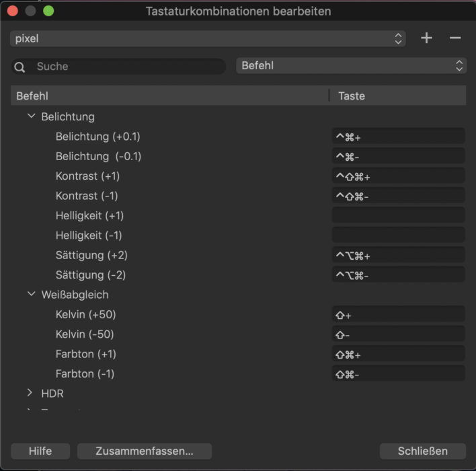This screenshot has width=476, height=471.
Task: Edit shortcut field for Farbton (-1)
Action: tap(398, 373)
